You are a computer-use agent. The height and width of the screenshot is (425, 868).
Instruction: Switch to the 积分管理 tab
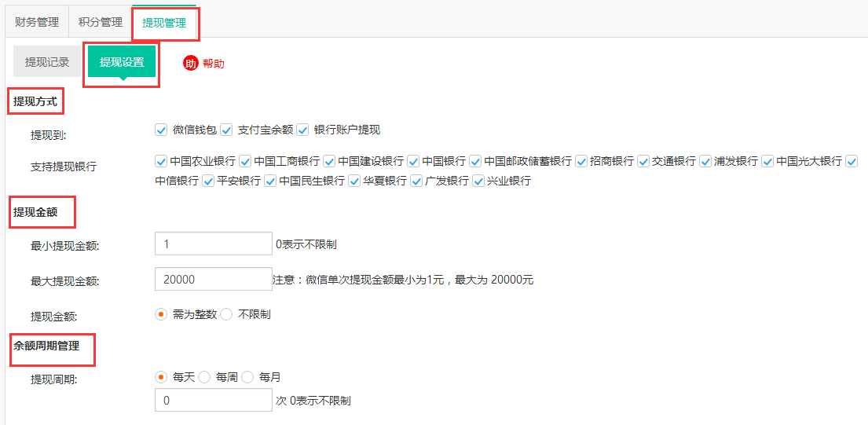[101, 22]
